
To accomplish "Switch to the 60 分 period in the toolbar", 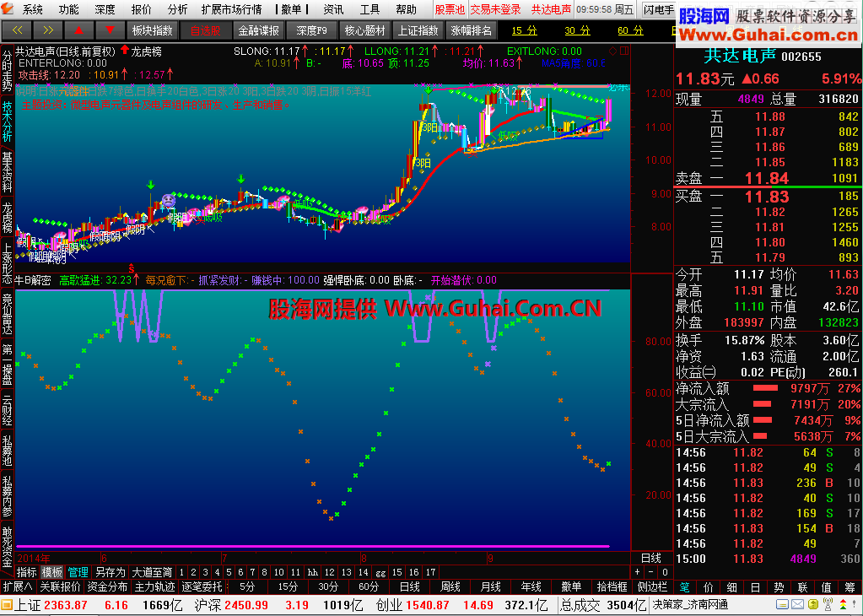I will tap(630, 30).
